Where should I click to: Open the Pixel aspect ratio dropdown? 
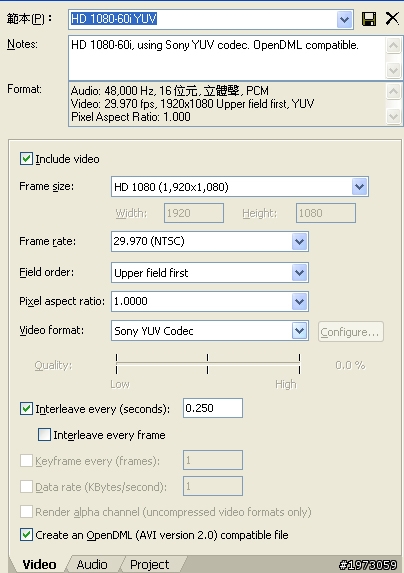click(x=300, y=301)
